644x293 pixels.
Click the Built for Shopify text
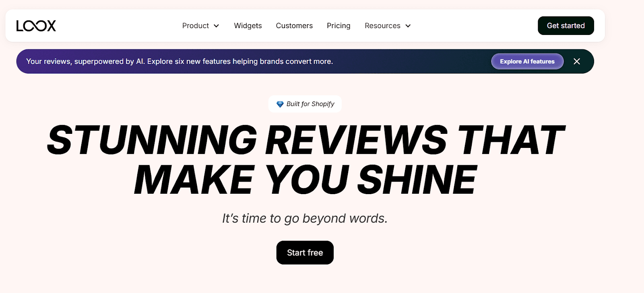(310, 104)
